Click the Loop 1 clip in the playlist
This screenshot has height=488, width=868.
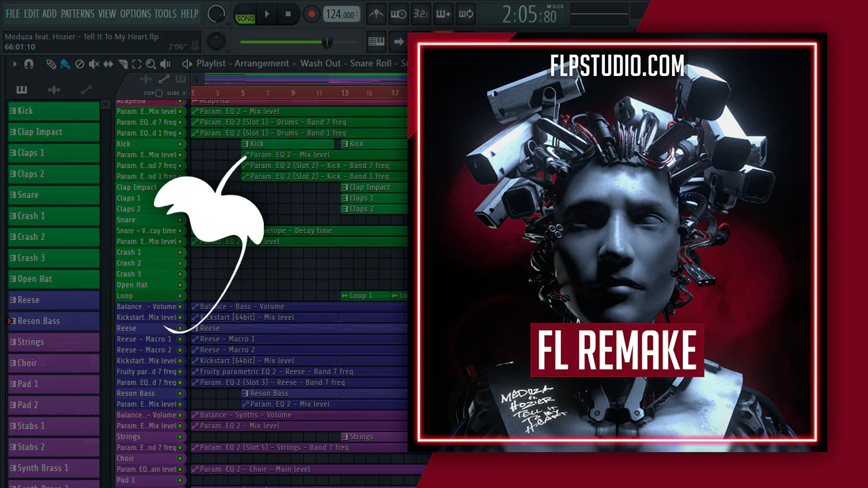(x=365, y=296)
